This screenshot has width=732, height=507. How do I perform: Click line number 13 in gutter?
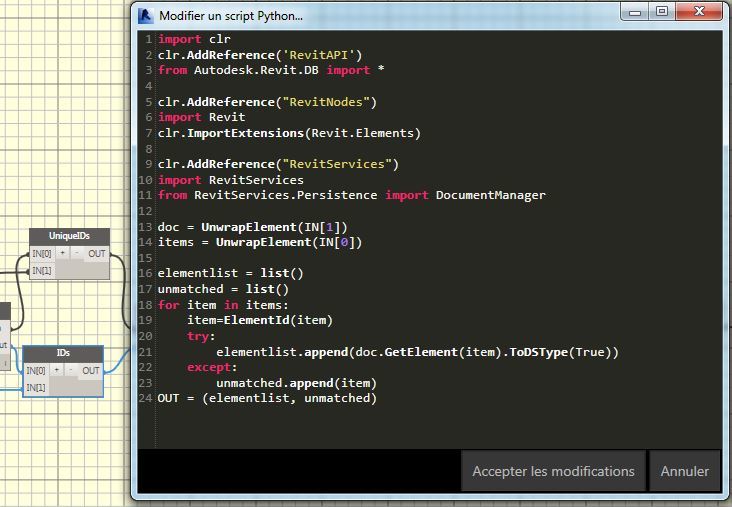tap(145, 227)
